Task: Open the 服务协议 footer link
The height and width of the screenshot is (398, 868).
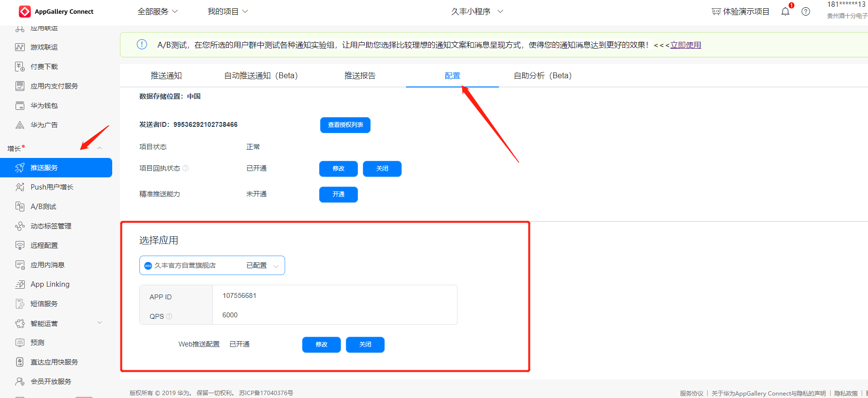Action: coord(692,393)
